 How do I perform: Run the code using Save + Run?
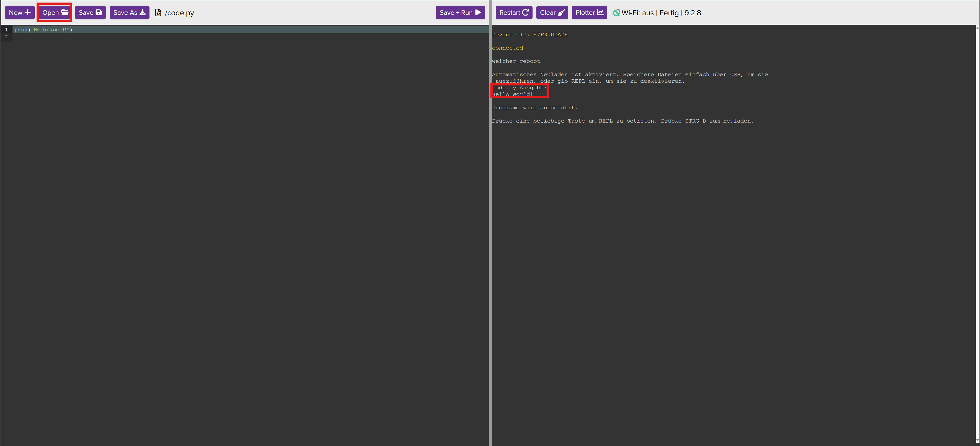pos(460,13)
